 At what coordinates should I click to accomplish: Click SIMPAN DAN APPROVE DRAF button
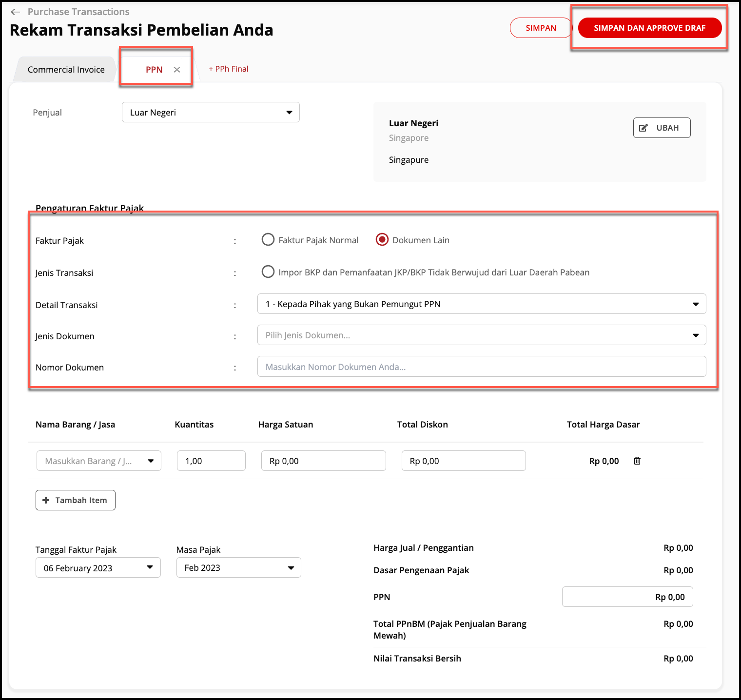[650, 28]
